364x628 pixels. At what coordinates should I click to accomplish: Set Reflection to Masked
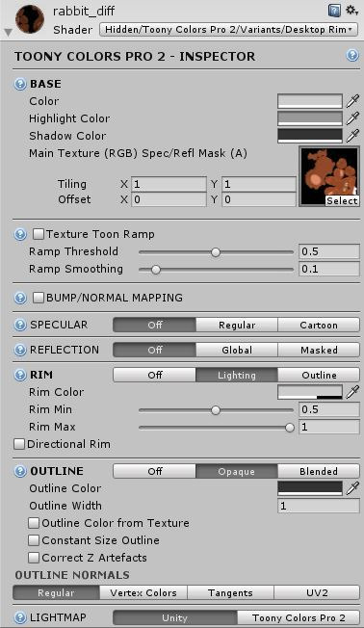(x=319, y=350)
